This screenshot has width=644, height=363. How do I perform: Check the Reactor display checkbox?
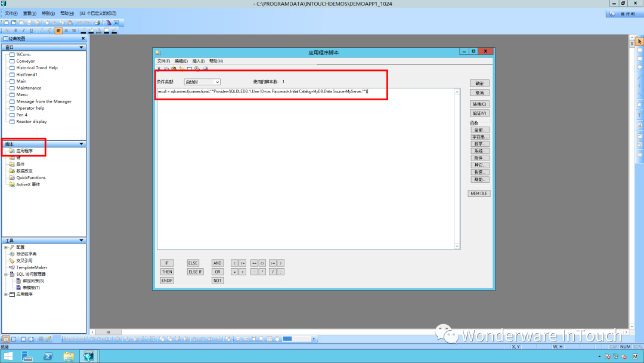coord(13,121)
